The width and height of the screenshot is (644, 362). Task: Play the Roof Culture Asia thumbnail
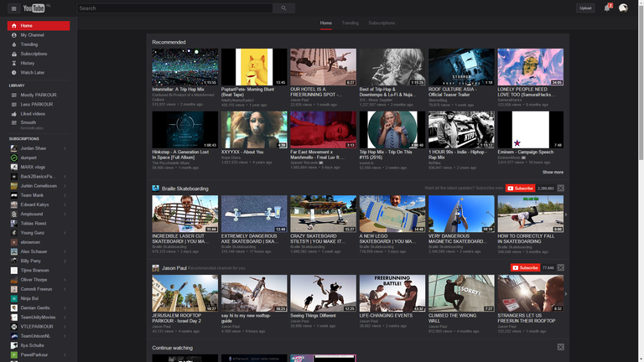461,67
